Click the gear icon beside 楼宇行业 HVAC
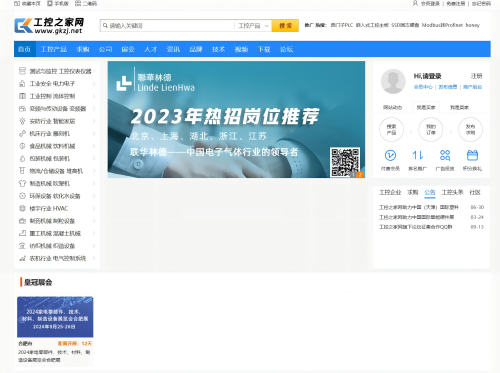 pyautogui.click(x=22, y=208)
